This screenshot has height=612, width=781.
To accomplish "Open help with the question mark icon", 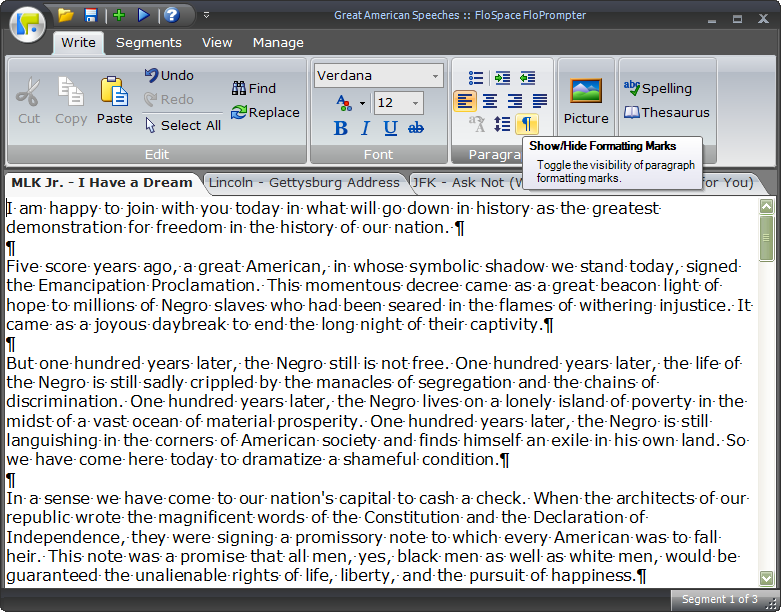I will tap(172, 15).
